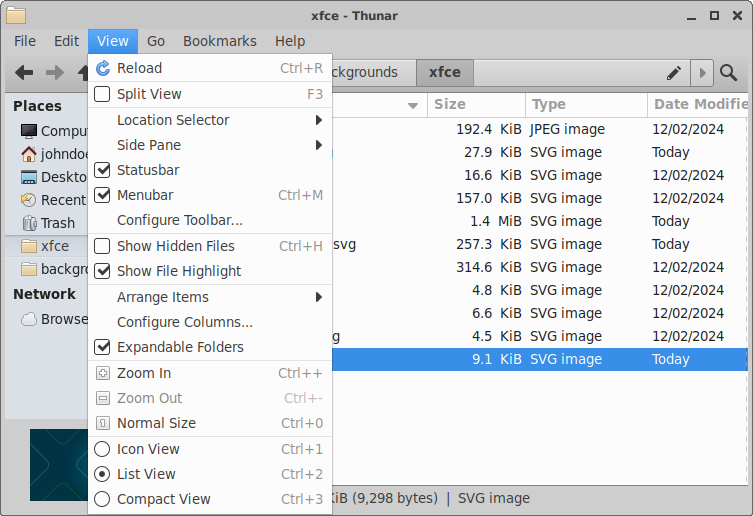Select the 6.6 KiB SVG image row
753x516 pixels.
tap(540, 313)
